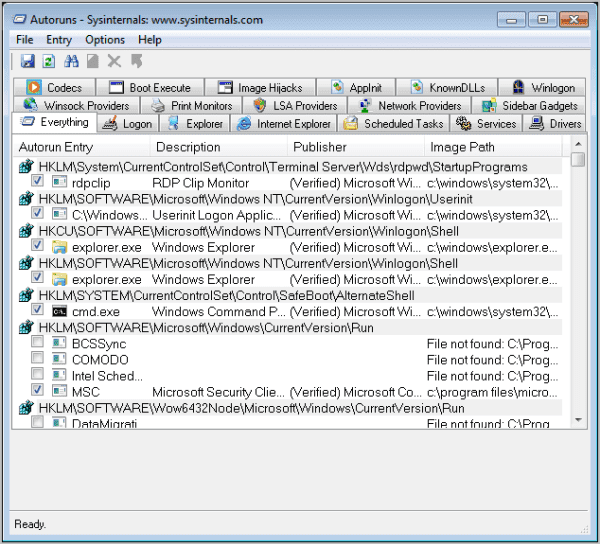Switch to the Winlogon tab
Screen dimensions: 600x544
tap(542, 88)
